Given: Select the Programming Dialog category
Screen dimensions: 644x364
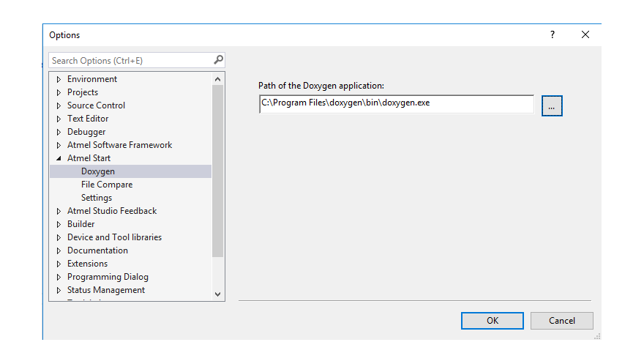Looking at the screenshot, I should pyautogui.click(x=108, y=277).
